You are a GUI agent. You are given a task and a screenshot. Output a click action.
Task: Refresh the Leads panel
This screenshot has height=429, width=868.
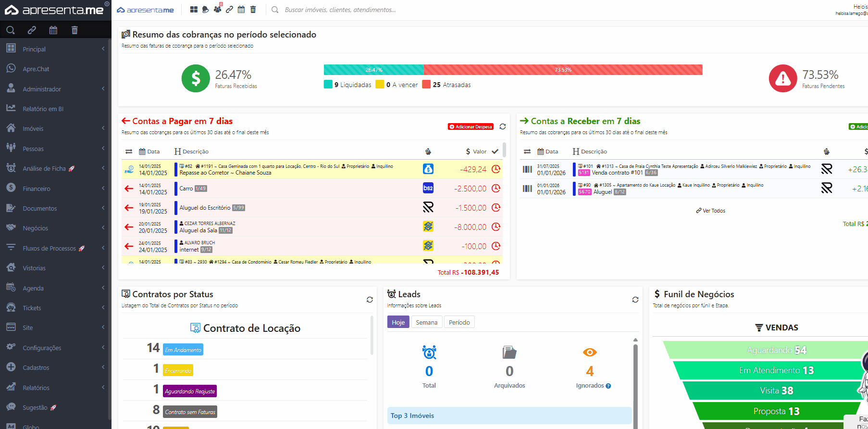635,300
